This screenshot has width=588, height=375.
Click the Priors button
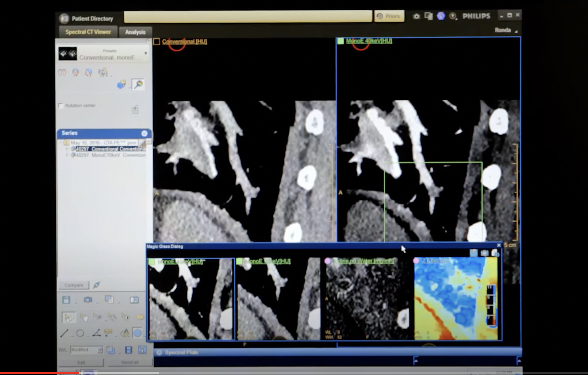click(x=389, y=16)
